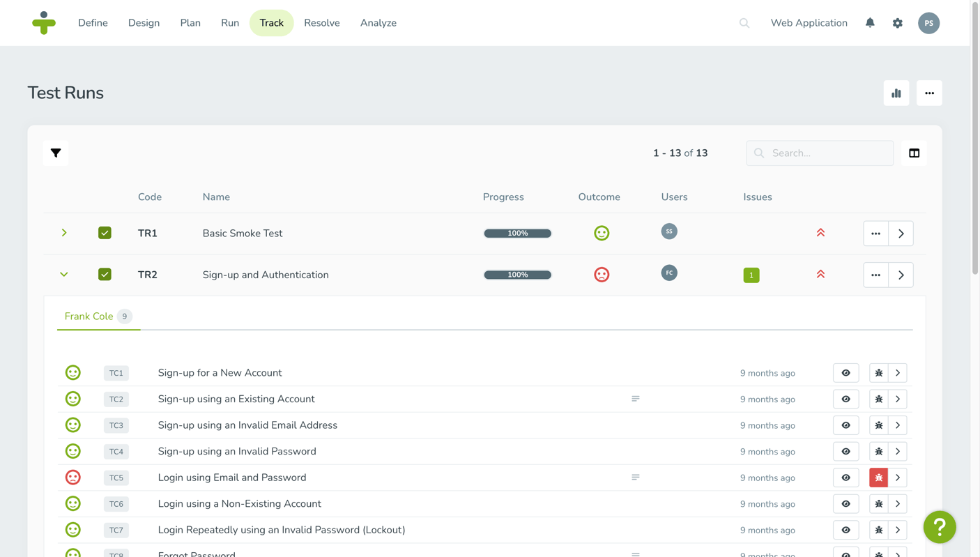Uncheck the TR2 Sign-up and Authentication checkbox
980x557 pixels.
point(105,274)
